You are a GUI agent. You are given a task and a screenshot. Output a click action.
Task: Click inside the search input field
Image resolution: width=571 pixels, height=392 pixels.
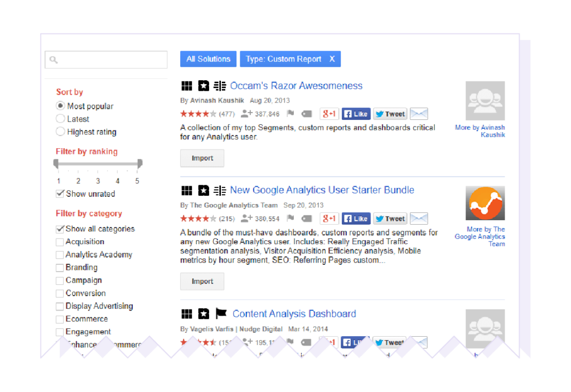tap(106, 60)
